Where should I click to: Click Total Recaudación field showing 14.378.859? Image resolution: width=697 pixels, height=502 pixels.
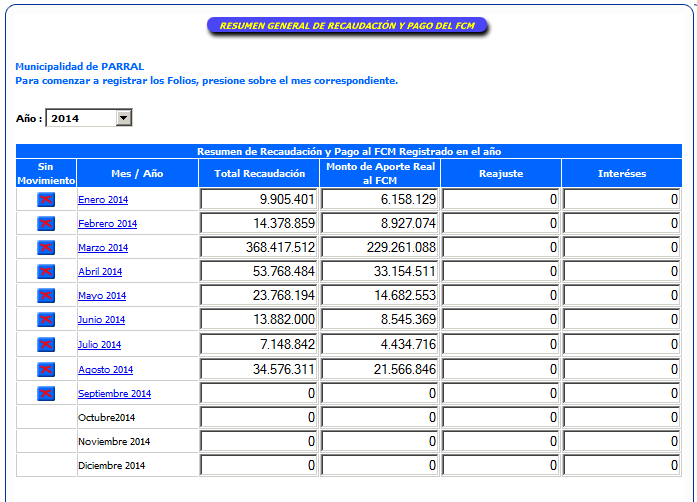[259, 223]
